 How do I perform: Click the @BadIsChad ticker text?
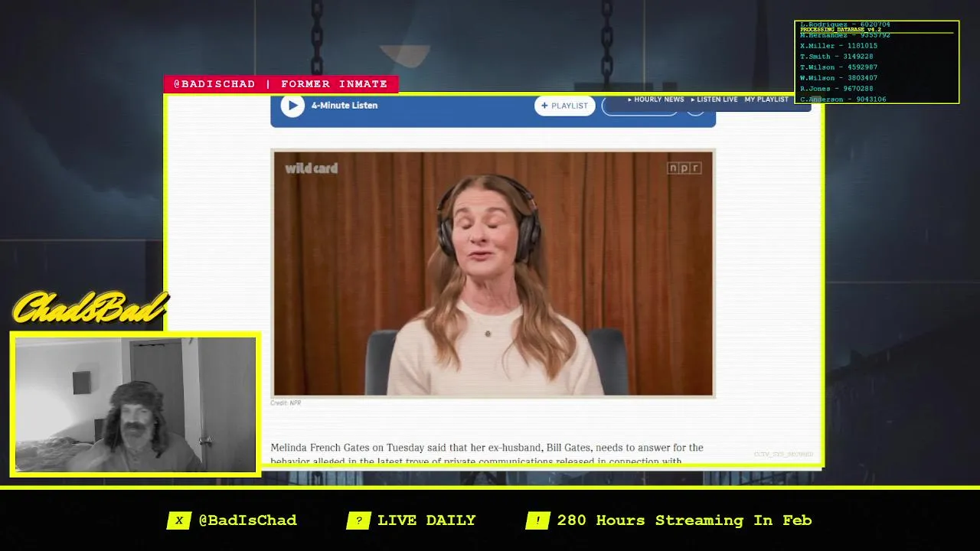(x=247, y=520)
